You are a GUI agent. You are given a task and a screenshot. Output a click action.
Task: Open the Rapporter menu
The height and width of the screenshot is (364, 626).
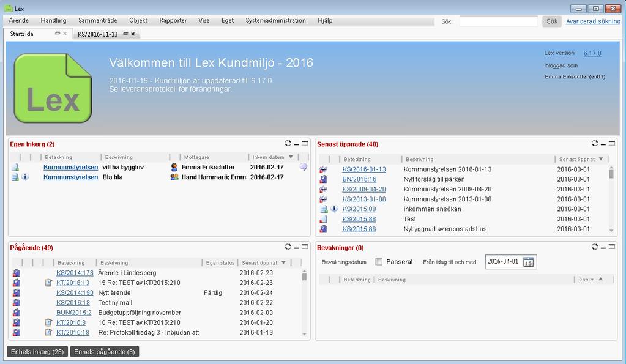point(173,20)
